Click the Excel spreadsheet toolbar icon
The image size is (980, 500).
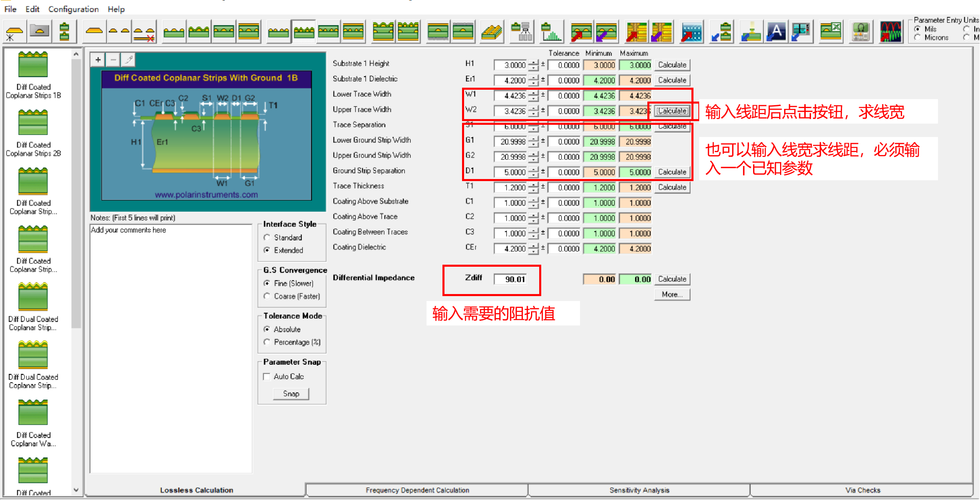(x=831, y=32)
